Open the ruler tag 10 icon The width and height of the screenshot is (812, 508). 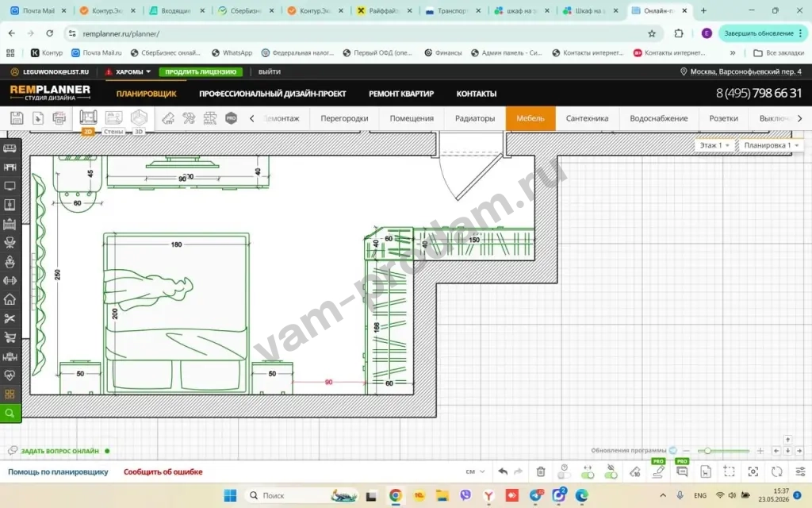click(x=635, y=471)
